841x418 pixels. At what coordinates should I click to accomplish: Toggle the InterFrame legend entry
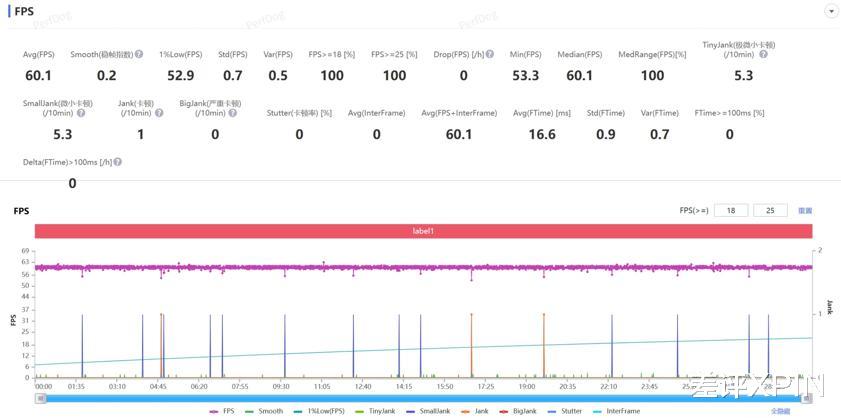coord(617,411)
